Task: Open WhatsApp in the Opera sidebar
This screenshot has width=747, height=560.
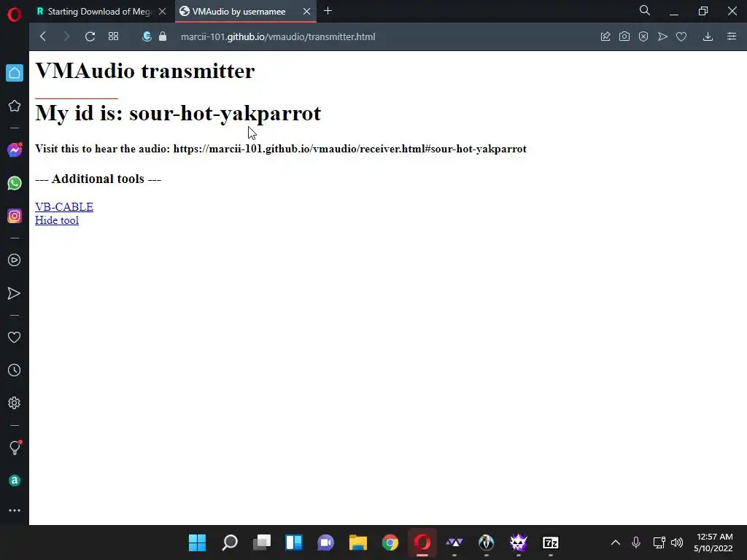Action: [15, 183]
